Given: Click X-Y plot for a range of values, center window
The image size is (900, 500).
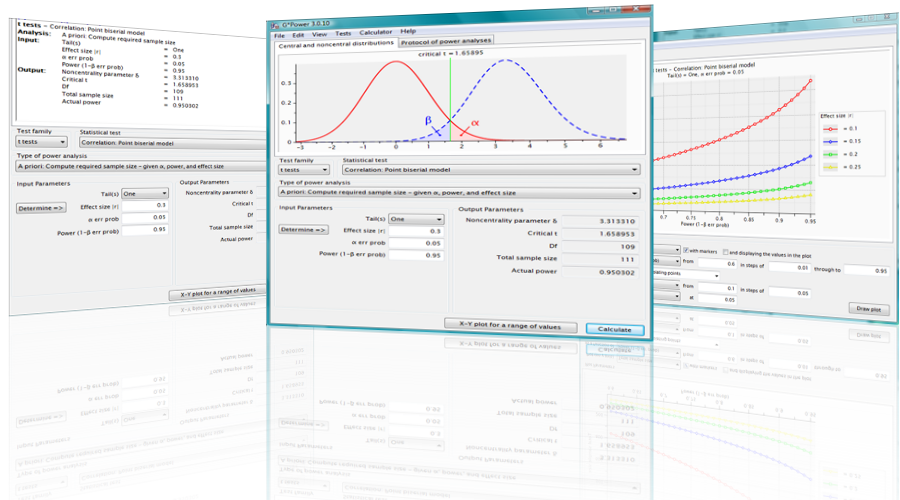Looking at the screenshot, I should click(x=510, y=325).
